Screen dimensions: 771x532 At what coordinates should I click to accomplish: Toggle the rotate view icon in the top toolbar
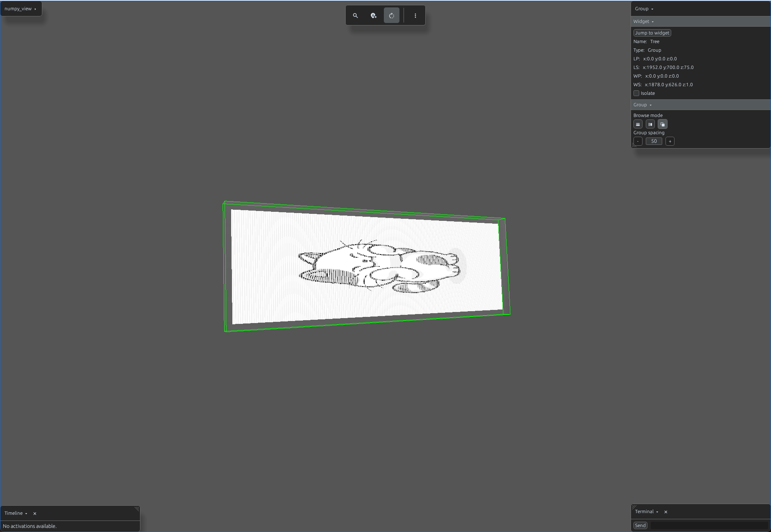[x=392, y=16]
